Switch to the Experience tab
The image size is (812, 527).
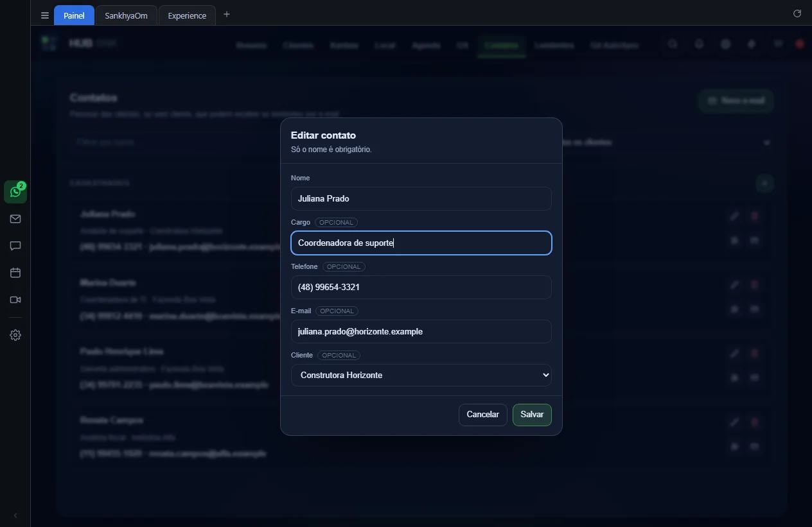click(187, 15)
